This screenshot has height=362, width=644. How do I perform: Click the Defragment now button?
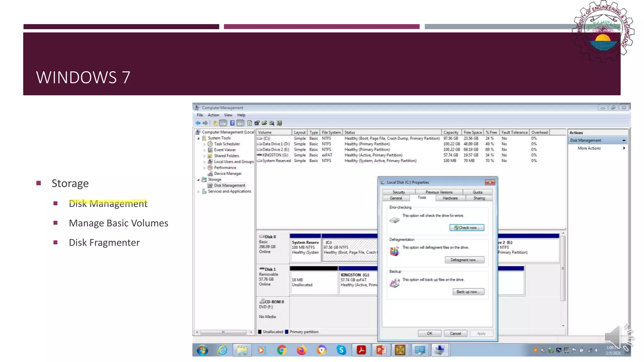(464, 260)
